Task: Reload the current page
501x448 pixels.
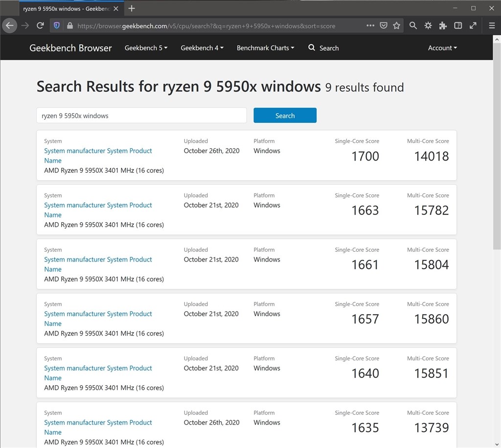Action: click(40, 25)
